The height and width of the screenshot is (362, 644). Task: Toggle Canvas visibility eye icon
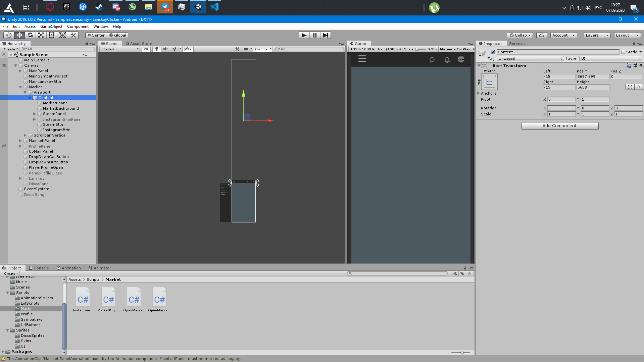point(4,65)
